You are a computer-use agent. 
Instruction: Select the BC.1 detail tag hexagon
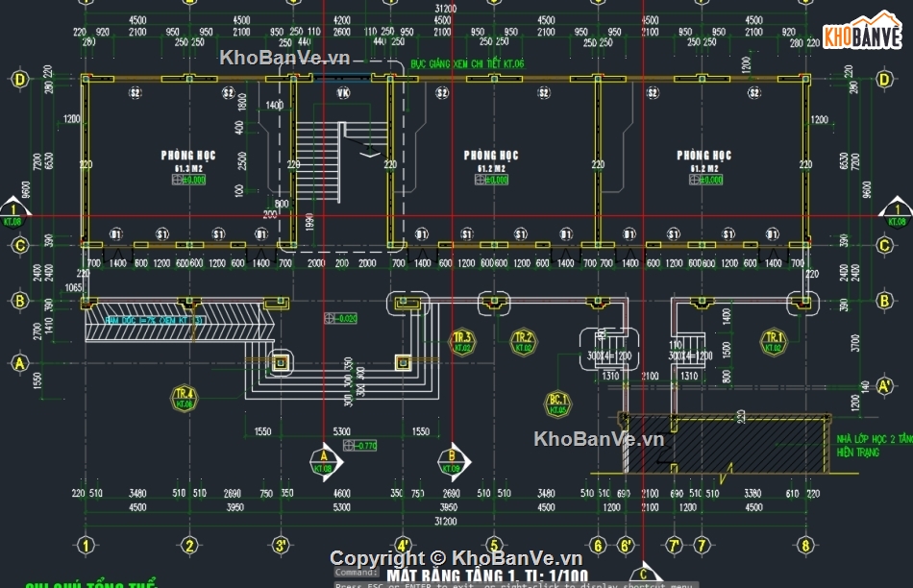[x=557, y=404]
